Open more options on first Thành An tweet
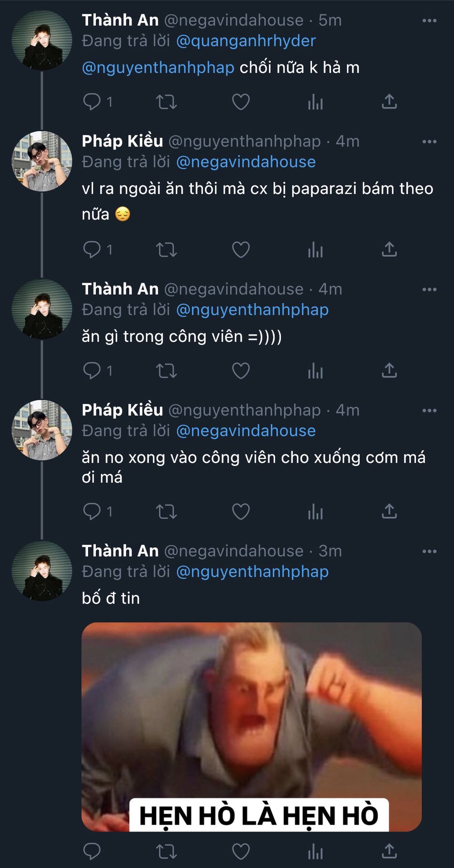Screen dimensions: 454x868 click(429, 21)
